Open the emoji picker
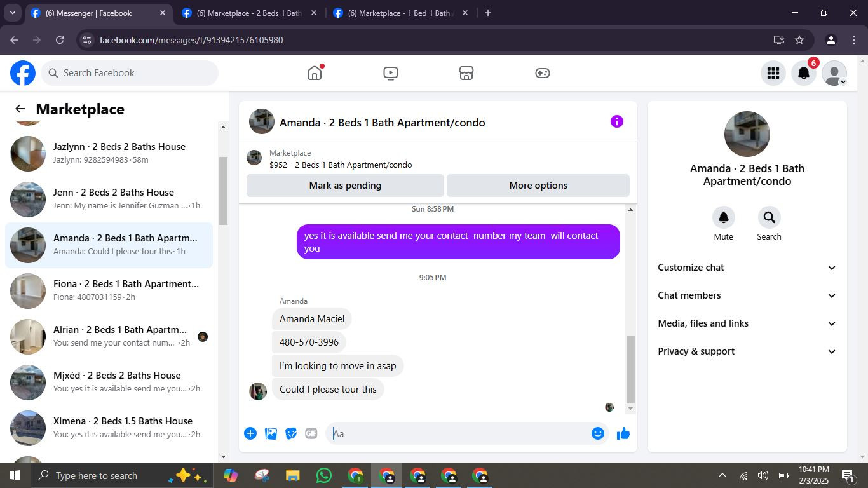Screen dimensions: 868x488 click(x=597, y=433)
